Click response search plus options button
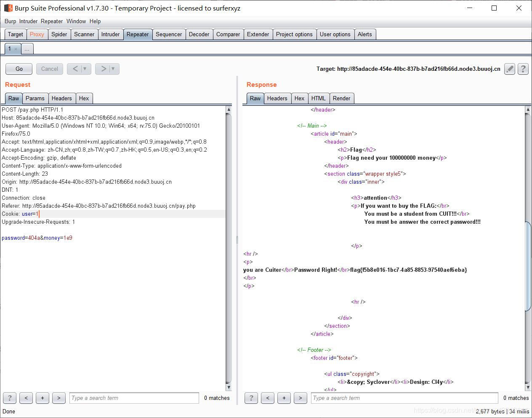 (x=284, y=398)
